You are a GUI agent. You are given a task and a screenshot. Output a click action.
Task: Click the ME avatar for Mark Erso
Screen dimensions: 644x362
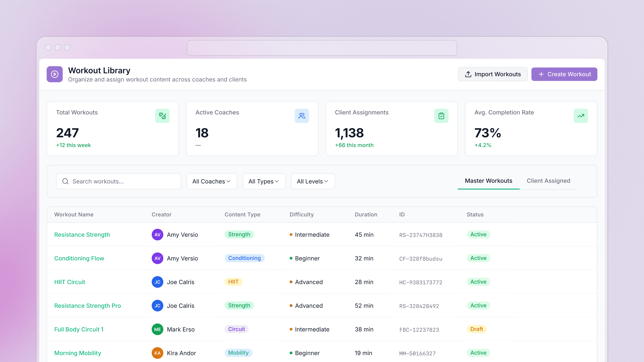pyautogui.click(x=157, y=329)
